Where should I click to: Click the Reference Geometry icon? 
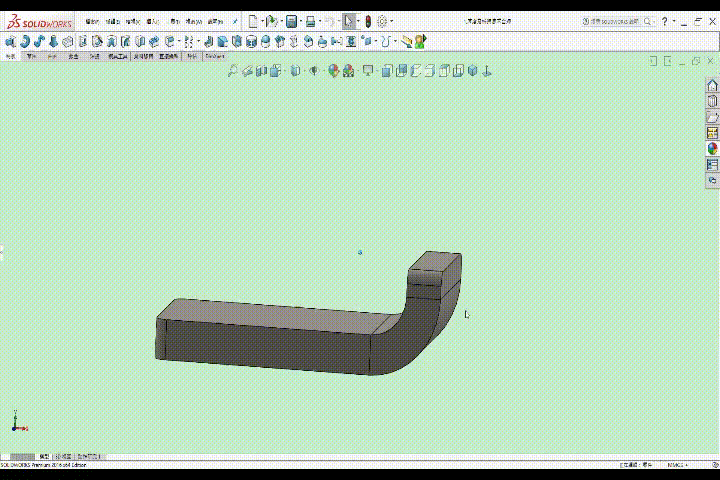(x=366, y=42)
